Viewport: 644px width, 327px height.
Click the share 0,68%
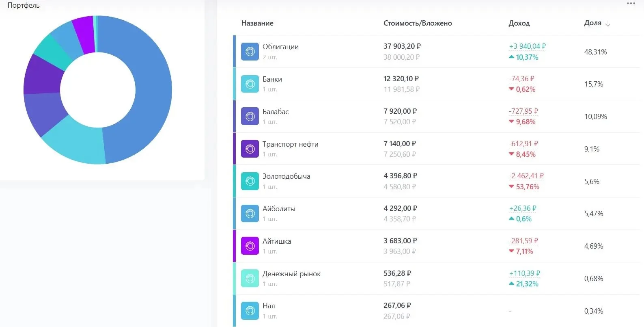tap(594, 279)
